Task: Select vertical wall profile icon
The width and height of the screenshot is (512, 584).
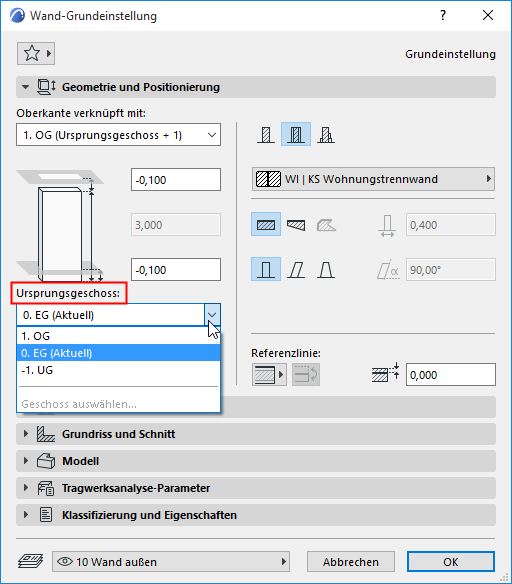Action: [x=266, y=269]
